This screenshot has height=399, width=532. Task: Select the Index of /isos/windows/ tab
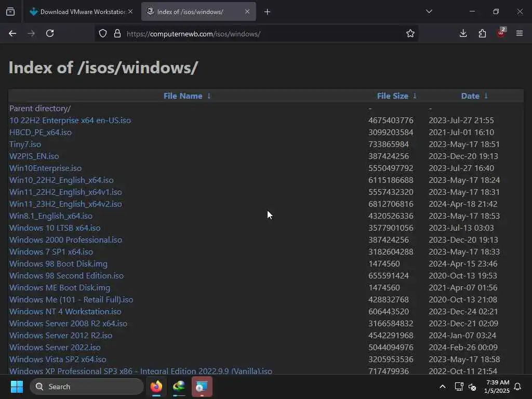pos(198,11)
